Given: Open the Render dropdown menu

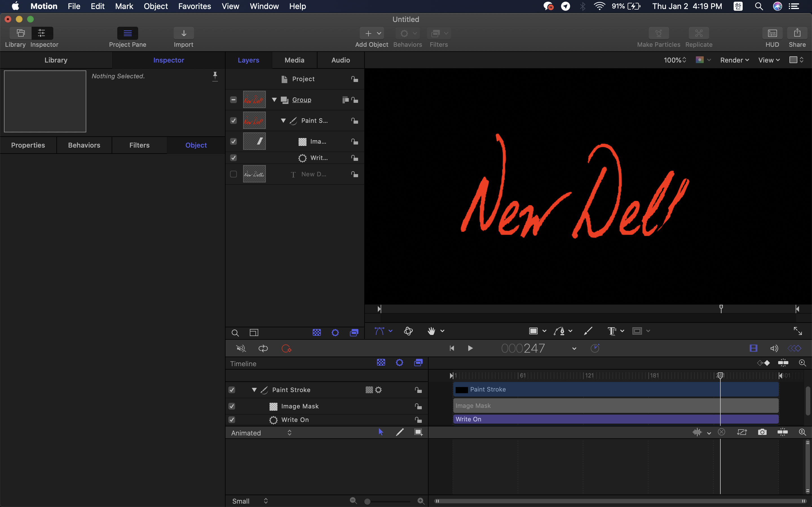Looking at the screenshot, I should point(734,60).
